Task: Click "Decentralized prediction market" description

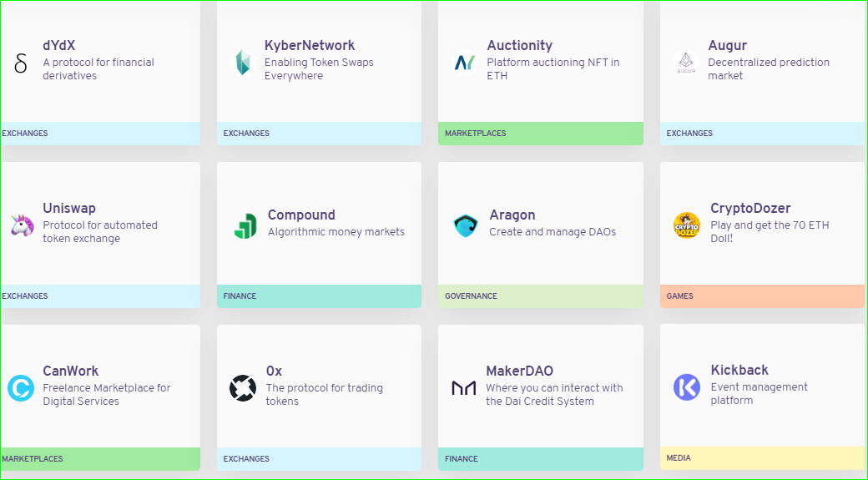Action: [x=769, y=69]
